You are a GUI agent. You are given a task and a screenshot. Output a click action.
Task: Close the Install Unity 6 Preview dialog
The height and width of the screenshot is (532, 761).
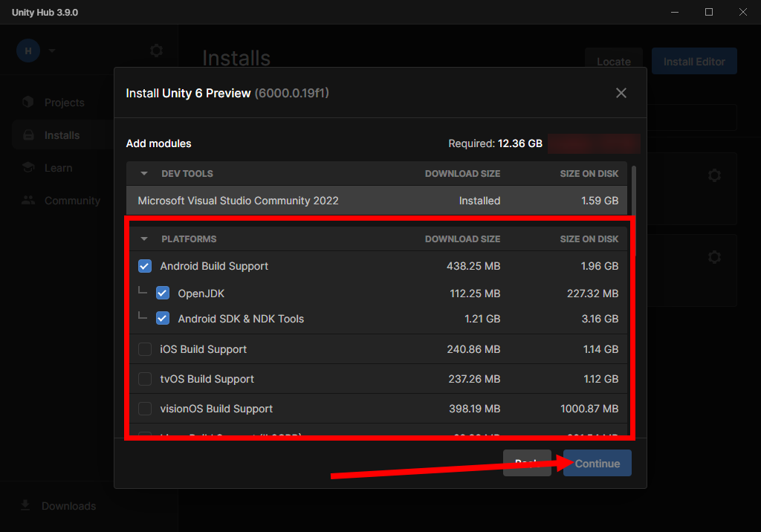[x=621, y=93]
